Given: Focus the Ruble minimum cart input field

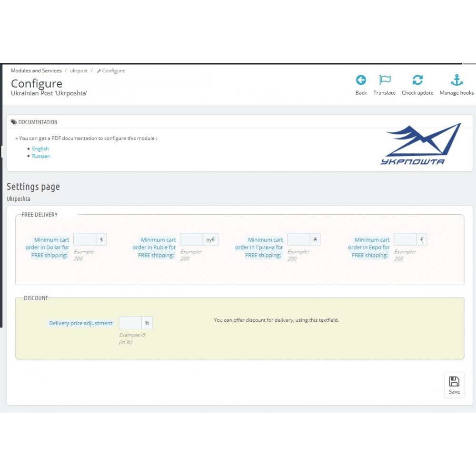Looking at the screenshot, I should click(191, 239).
